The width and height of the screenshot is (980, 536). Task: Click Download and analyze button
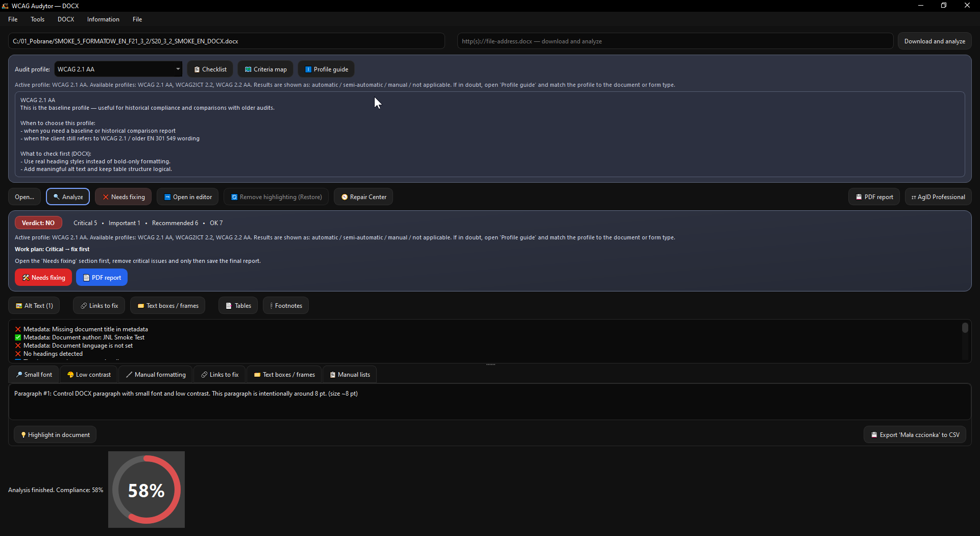coord(935,41)
